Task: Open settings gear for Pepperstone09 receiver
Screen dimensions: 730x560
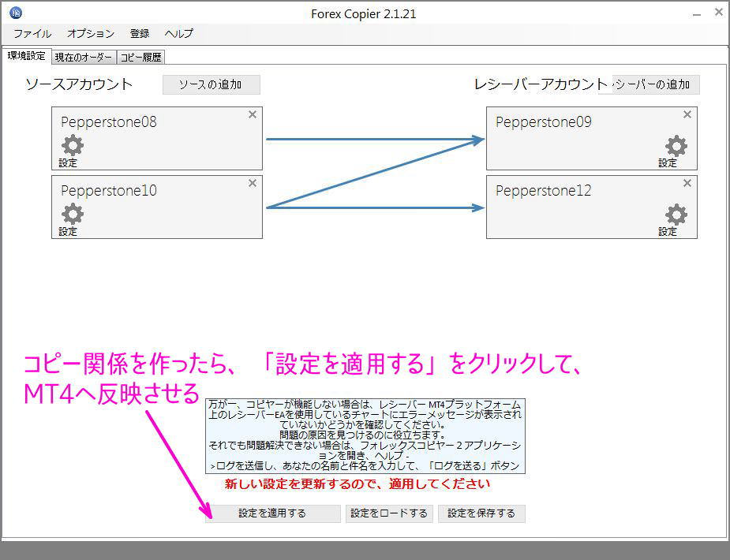Action: coord(675,147)
